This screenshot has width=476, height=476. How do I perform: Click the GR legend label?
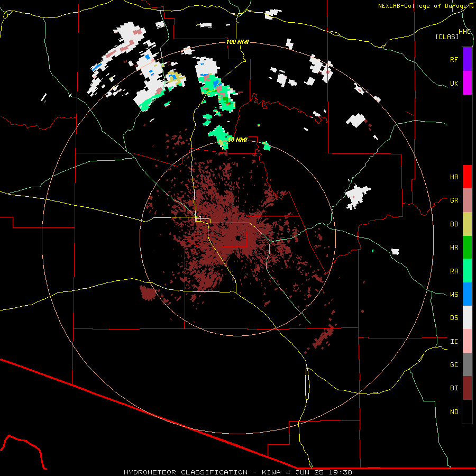(x=454, y=200)
